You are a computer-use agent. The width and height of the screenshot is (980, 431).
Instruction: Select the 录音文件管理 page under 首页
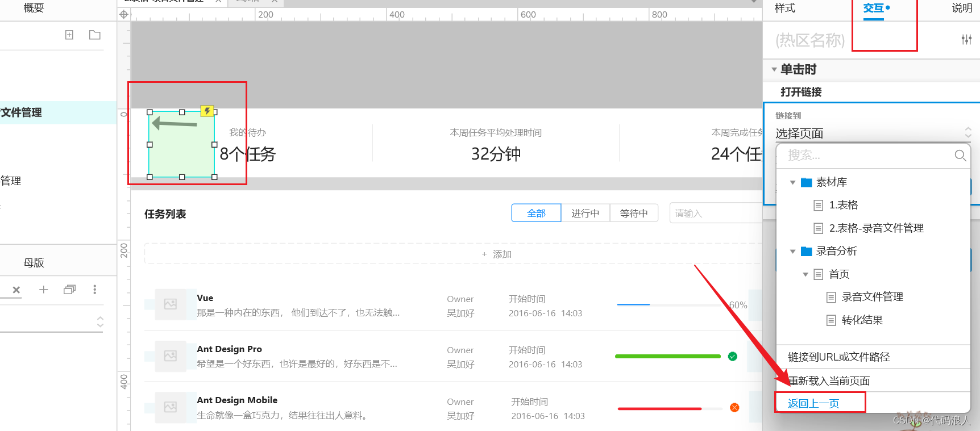pyautogui.click(x=872, y=297)
